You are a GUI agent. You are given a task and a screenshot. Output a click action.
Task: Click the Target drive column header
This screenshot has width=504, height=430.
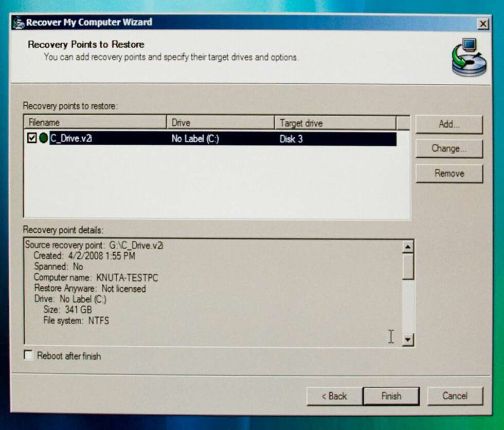tap(335, 123)
